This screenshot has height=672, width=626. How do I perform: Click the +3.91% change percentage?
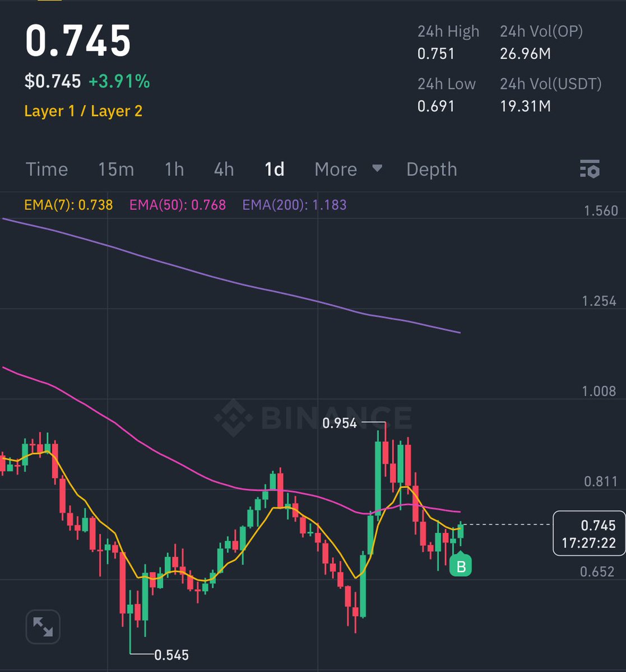[x=122, y=81]
